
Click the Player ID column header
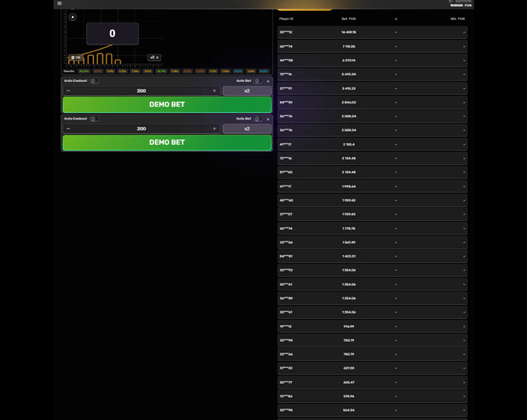286,18
